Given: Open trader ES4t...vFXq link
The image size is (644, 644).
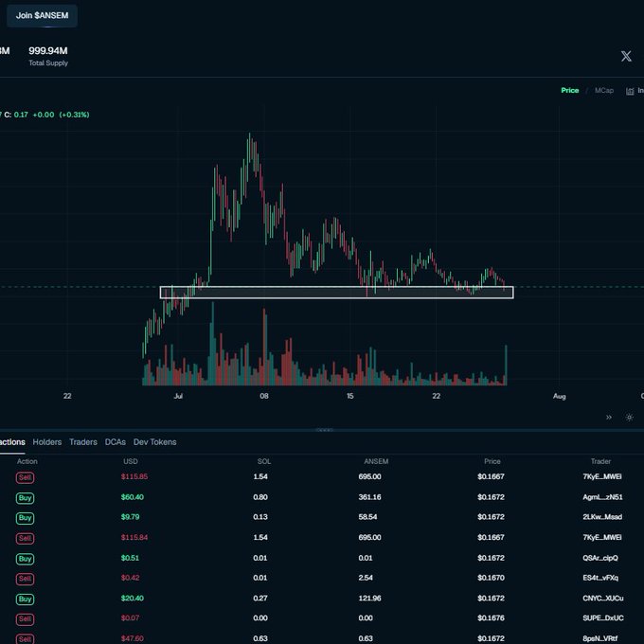Looking at the screenshot, I should coord(600,578).
